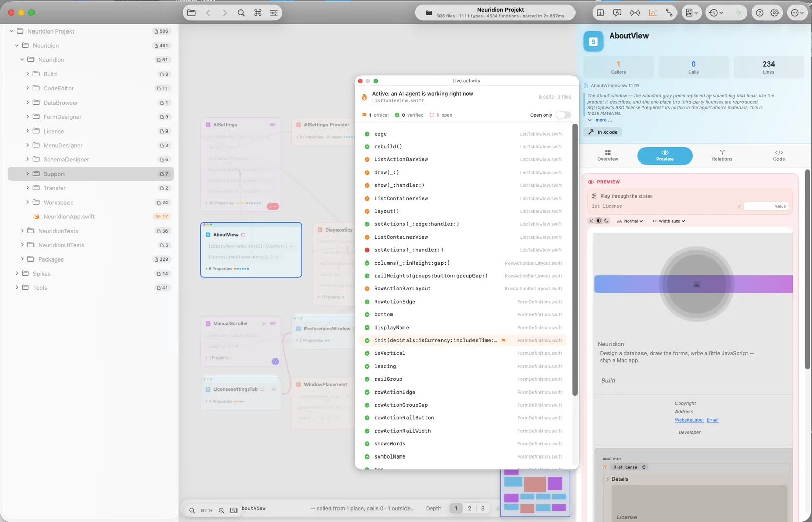812x522 pixels.
Task: Open the Email link in preview
Action: [713, 420]
